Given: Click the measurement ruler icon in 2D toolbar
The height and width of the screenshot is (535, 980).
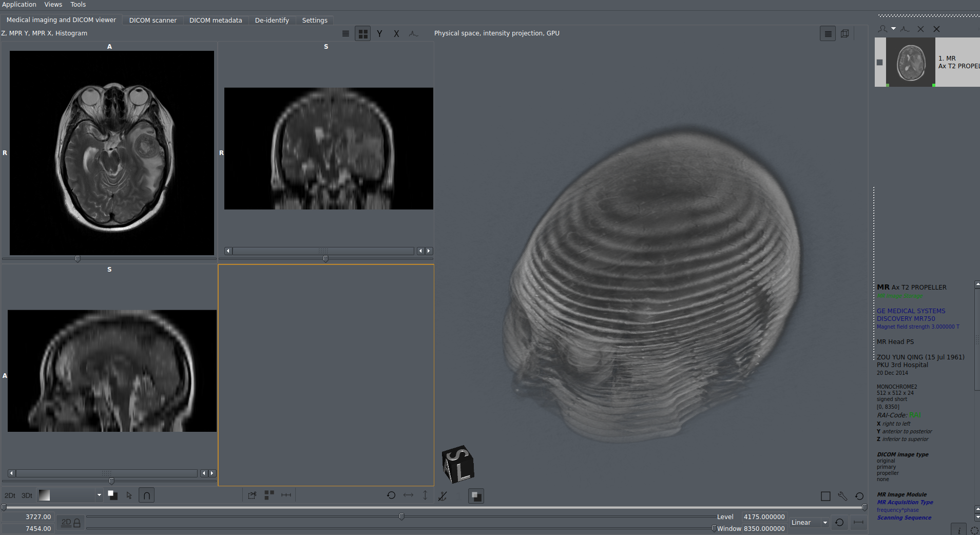Looking at the screenshot, I should pyautogui.click(x=286, y=495).
